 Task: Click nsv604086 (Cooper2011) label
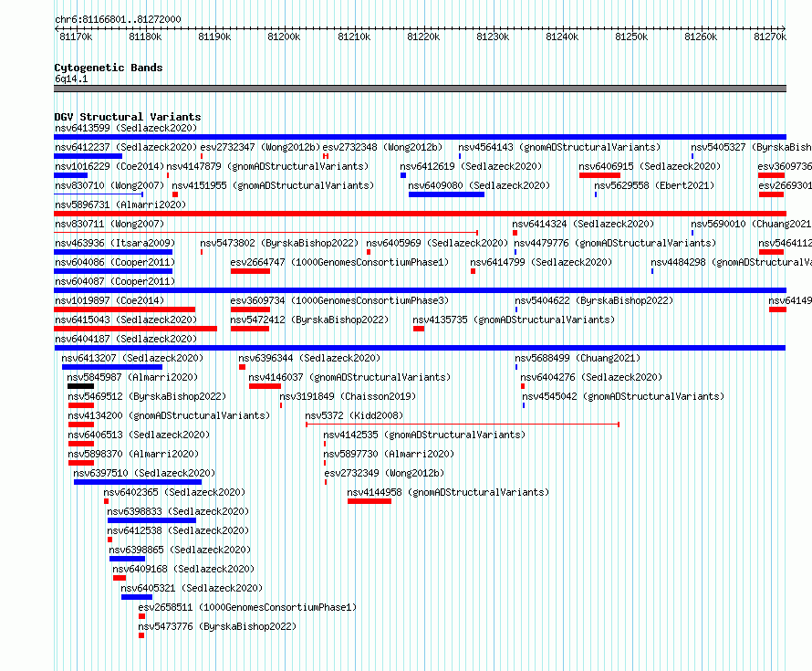point(115,262)
